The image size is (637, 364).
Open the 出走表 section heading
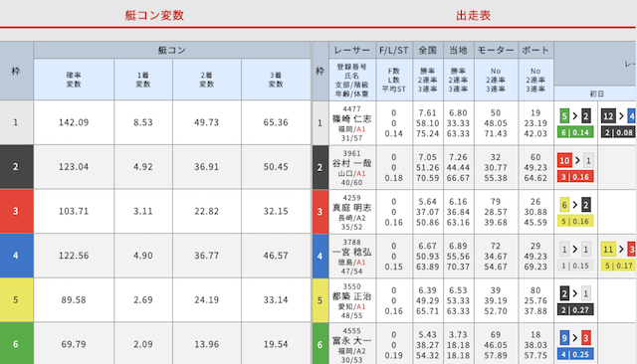pyautogui.click(x=474, y=16)
